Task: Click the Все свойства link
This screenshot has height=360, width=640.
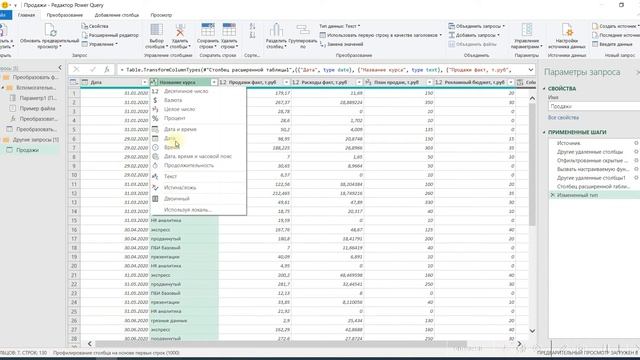Action: click(x=563, y=117)
